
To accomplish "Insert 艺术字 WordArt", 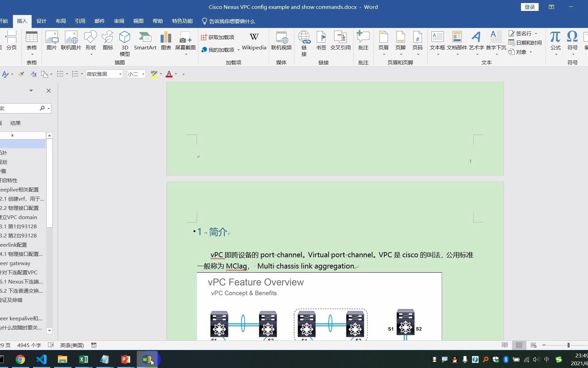I will point(476,43).
